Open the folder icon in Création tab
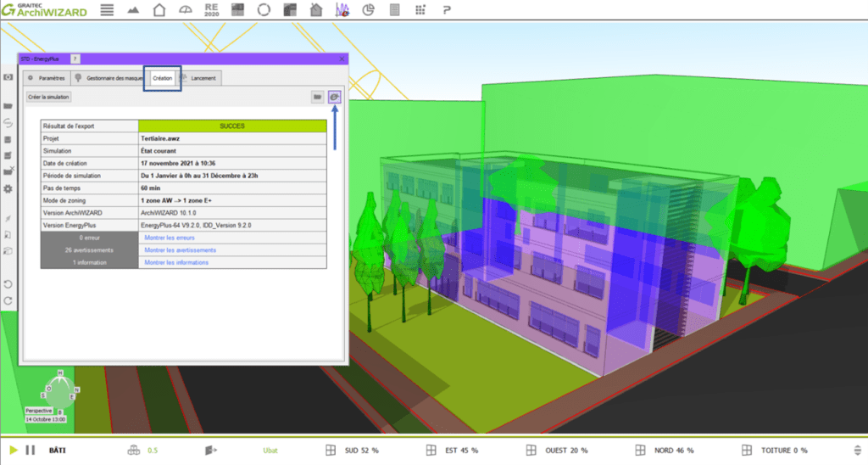Image resolution: width=868 pixels, height=465 pixels. pyautogui.click(x=317, y=98)
